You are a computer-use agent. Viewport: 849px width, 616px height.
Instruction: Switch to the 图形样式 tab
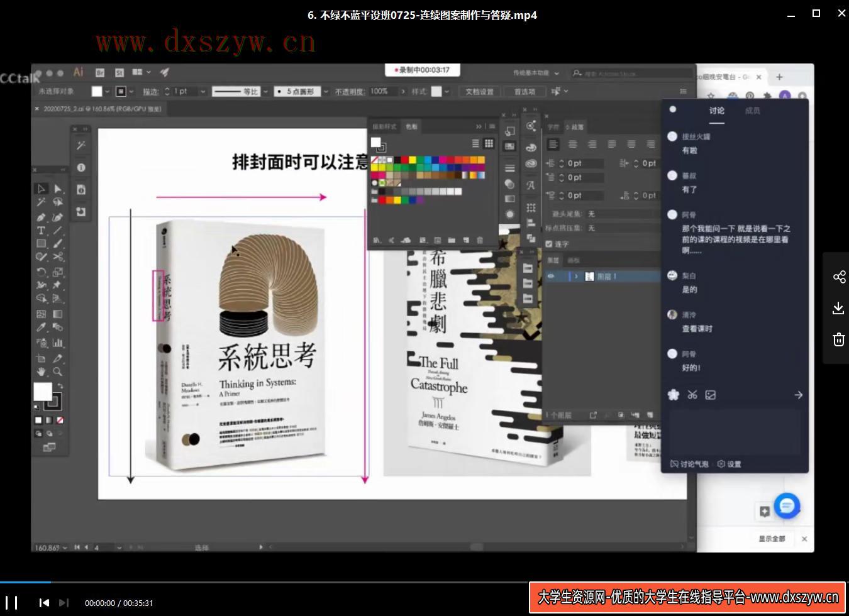[384, 126]
